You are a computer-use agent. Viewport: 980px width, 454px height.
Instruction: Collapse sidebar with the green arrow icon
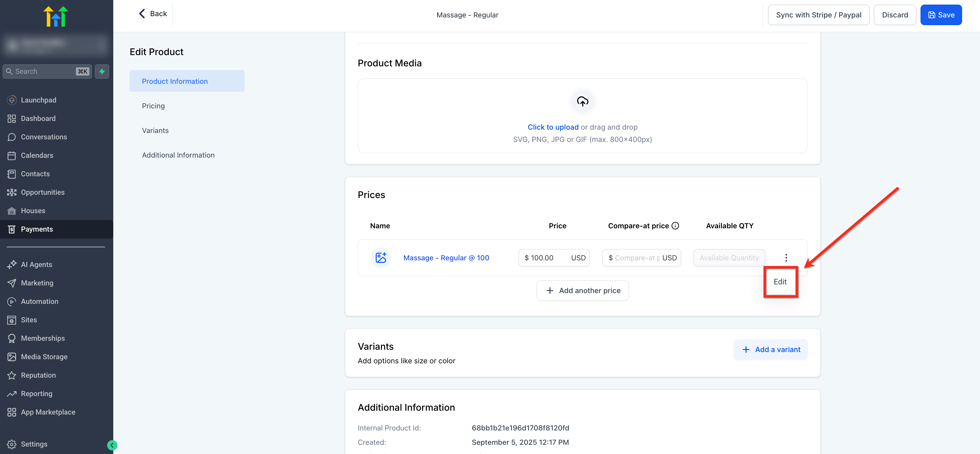[x=112, y=445]
